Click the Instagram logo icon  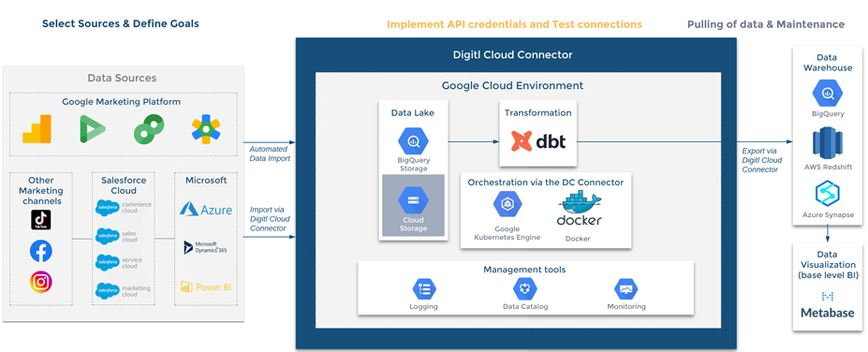[41, 283]
